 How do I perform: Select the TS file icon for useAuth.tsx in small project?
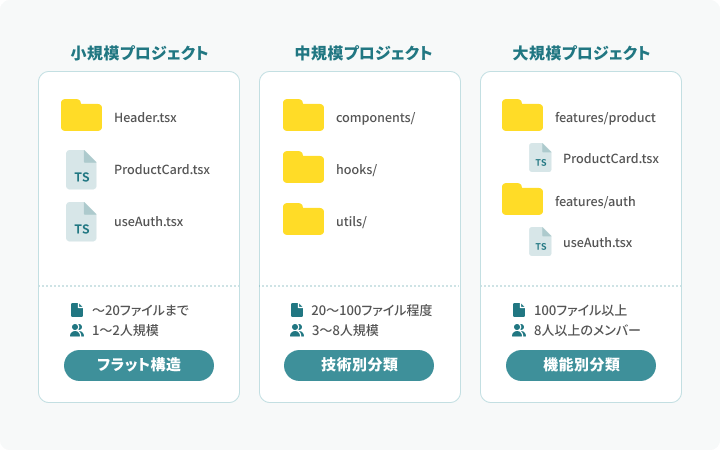[81, 222]
